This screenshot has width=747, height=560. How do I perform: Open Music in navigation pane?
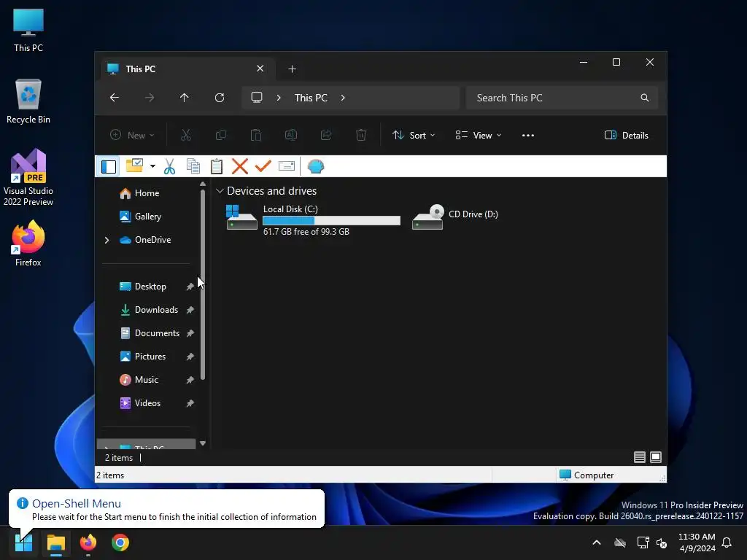point(146,379)
